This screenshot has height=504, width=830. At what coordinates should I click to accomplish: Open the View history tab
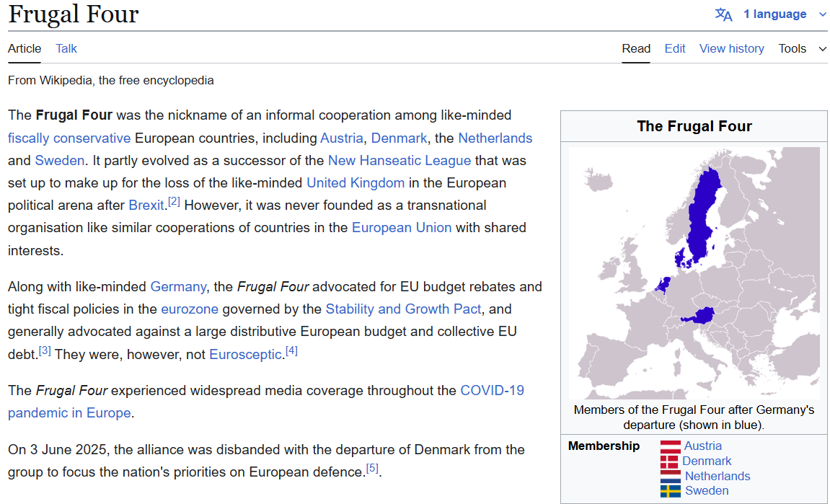(x=731, y=49)
